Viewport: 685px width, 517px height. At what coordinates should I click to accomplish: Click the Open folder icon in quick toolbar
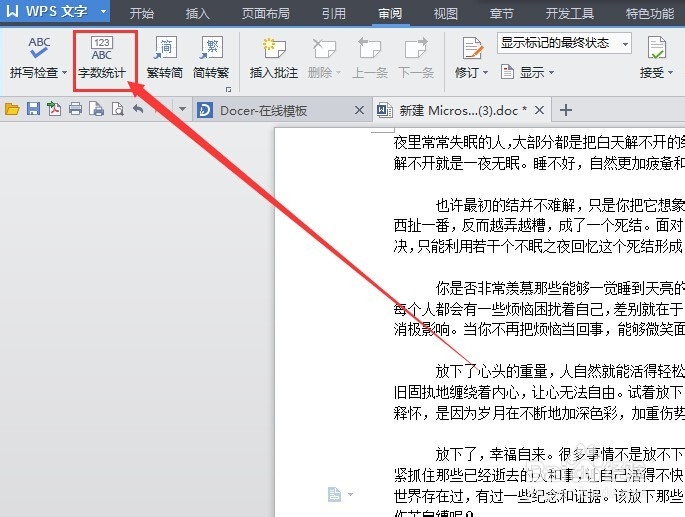[12, 109]
